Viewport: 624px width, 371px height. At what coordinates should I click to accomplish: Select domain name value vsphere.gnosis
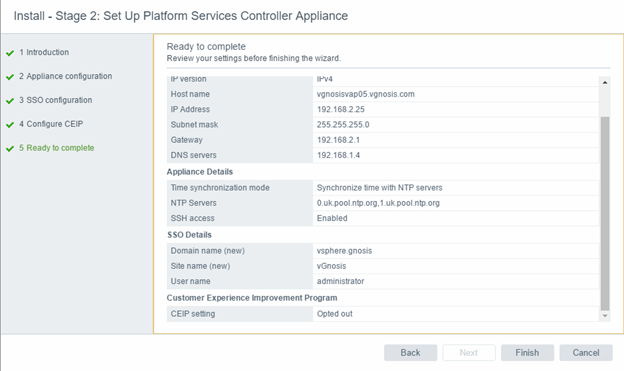click(344, 251)
